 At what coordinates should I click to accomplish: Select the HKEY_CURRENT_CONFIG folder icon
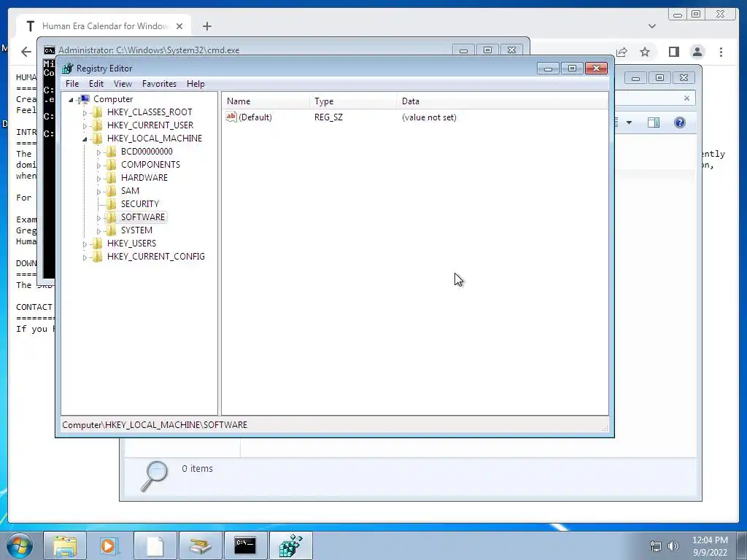[x=97, y=256]
